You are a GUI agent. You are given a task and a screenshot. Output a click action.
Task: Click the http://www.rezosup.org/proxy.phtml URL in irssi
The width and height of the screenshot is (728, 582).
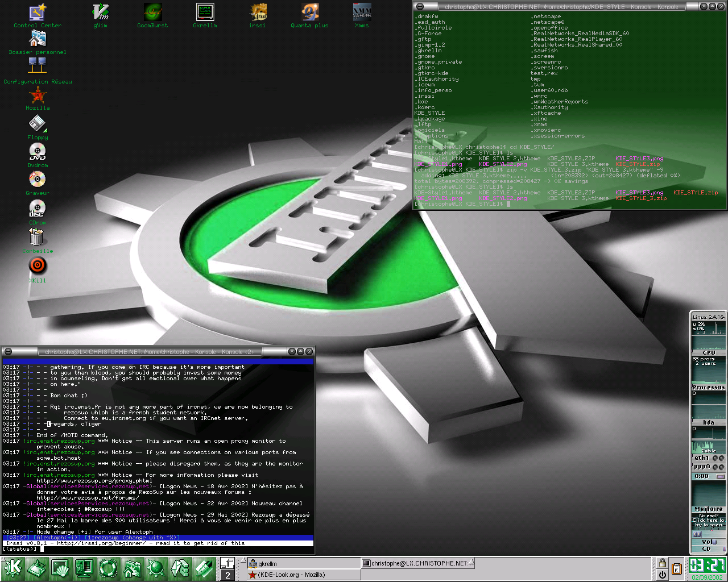[x=94, y=481]
